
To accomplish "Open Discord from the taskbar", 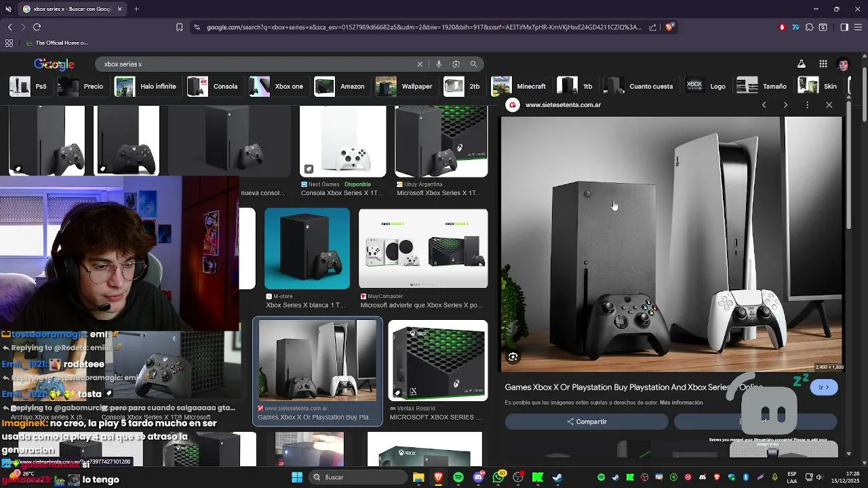I will pyautogui.click(x=479, y=477).
